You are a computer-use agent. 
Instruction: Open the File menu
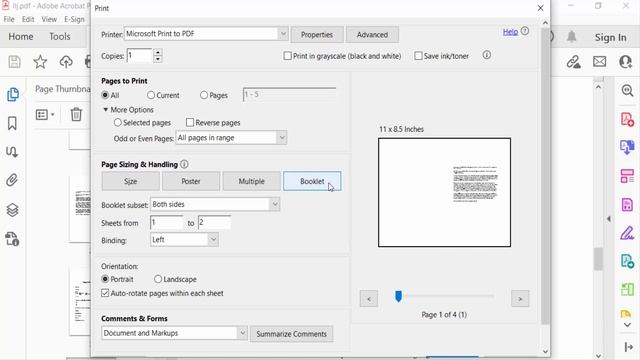tap(9, 19)
